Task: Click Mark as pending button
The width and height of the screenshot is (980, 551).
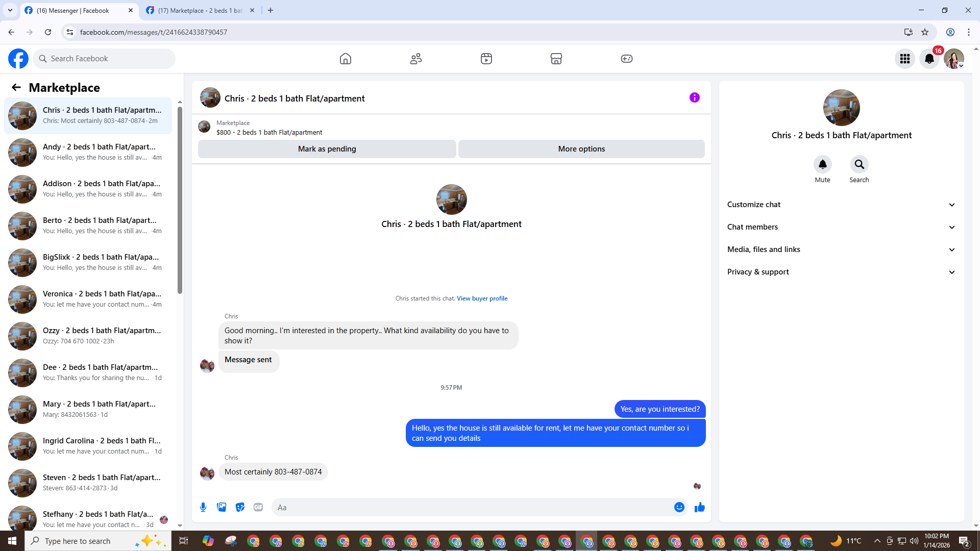Action: [x=327, y=149]
